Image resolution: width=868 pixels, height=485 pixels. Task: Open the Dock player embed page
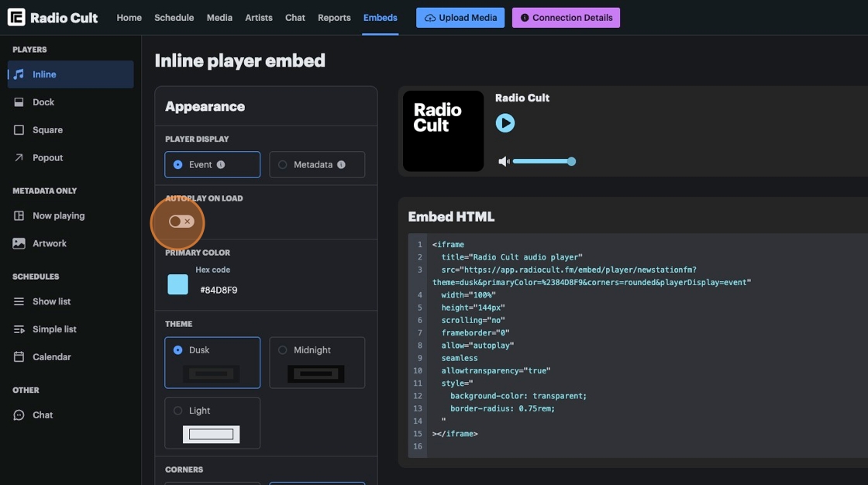(x=71, y=101)
